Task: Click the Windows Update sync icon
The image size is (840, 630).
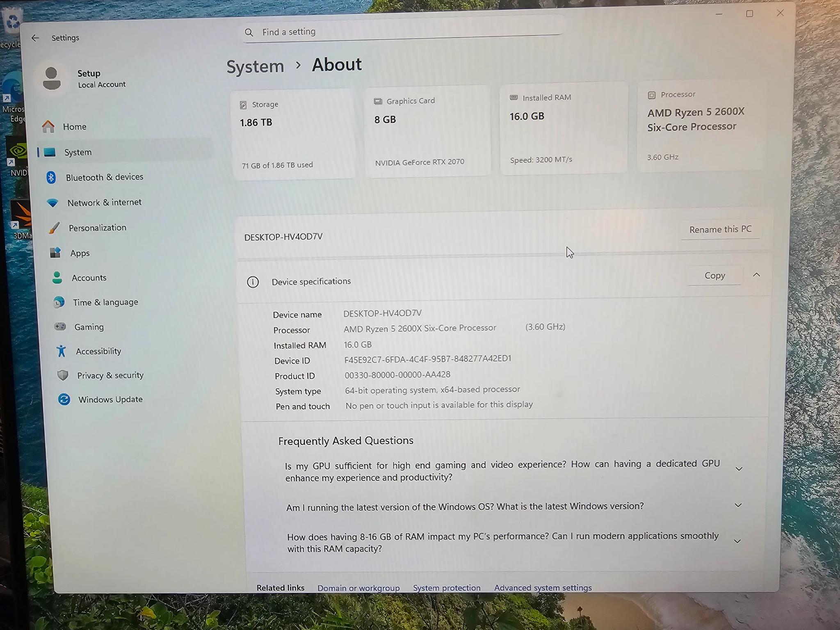Action: (64, 399)
